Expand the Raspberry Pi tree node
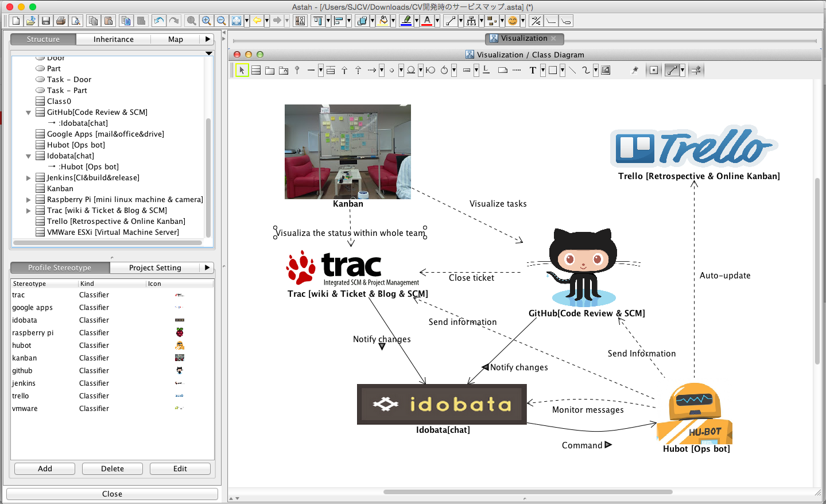Screen dimensions: 826x504 tap(28, 200)
